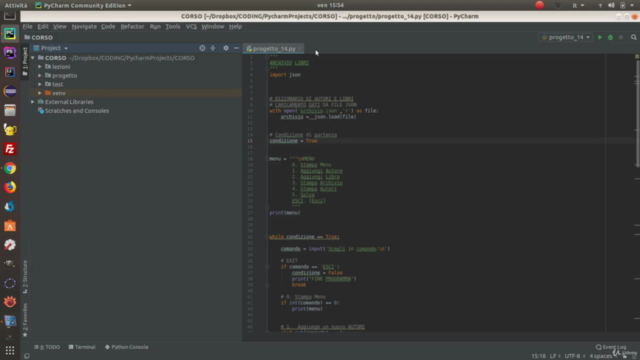Image resolution: width=640 pixels, height=360 pixels.
Task: Open the Project view selector dropdown
Action: click(51, 48)
